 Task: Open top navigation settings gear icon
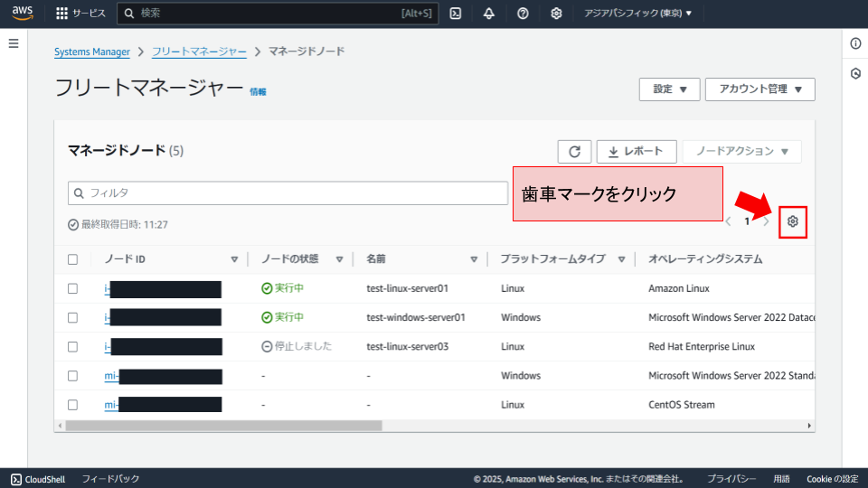[556, 14]
